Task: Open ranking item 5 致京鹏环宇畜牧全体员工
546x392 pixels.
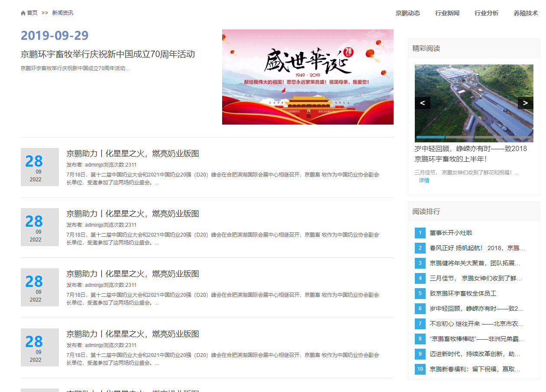Action: point(463,293)
